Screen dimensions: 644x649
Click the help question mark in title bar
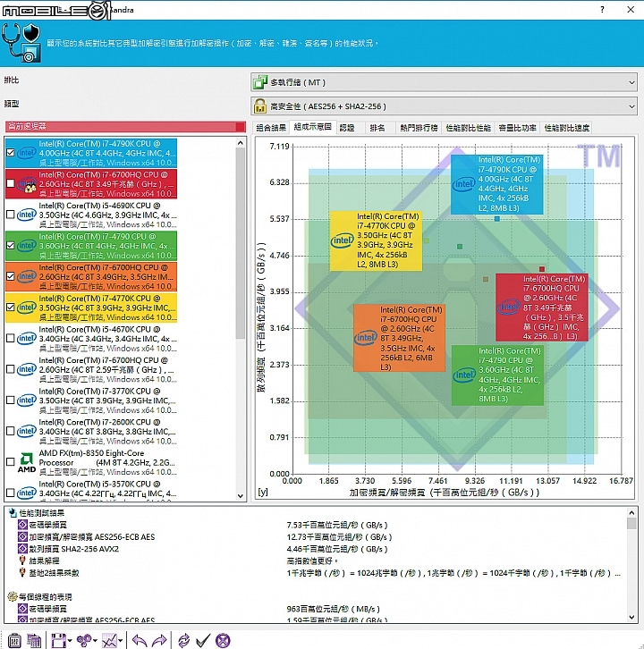click(x=602, y=10)
